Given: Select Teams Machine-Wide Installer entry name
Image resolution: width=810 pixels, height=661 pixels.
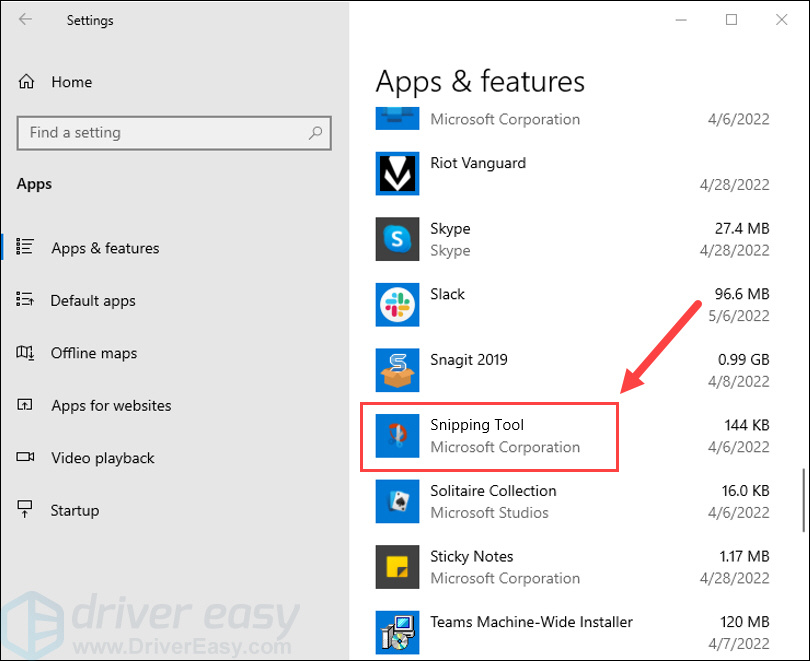Looking at the screenshot, I should point(532,622).
